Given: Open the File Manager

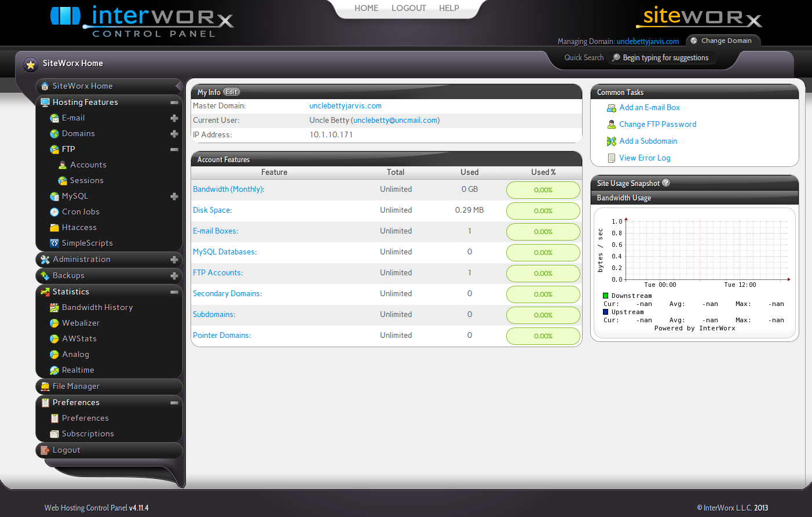Looking at the screenshot, I should coord(76,386).
